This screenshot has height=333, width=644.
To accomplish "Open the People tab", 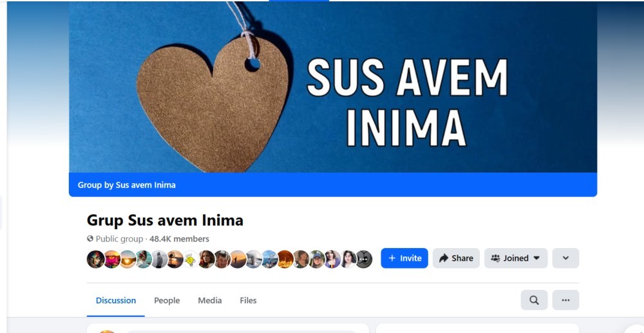I will click(x=167, y=301).
